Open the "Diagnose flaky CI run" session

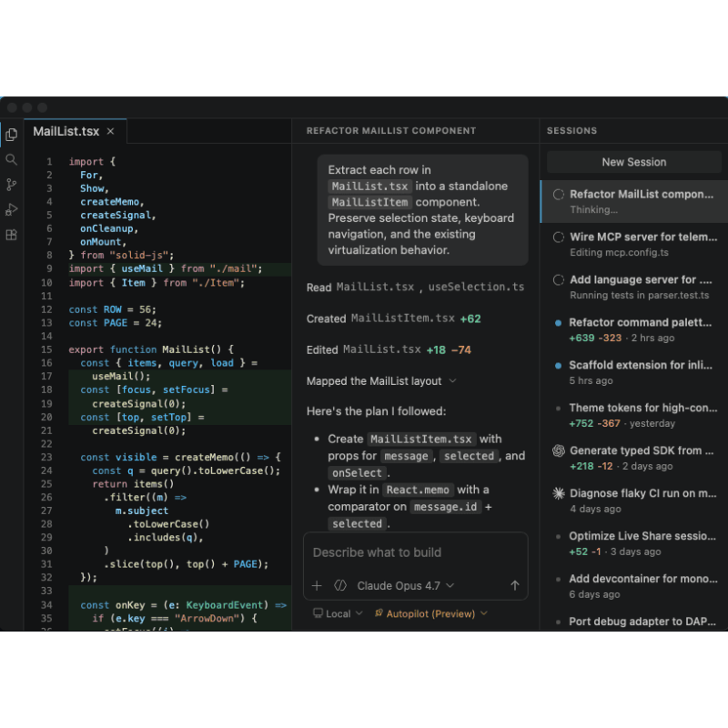[x=633, y=500]
